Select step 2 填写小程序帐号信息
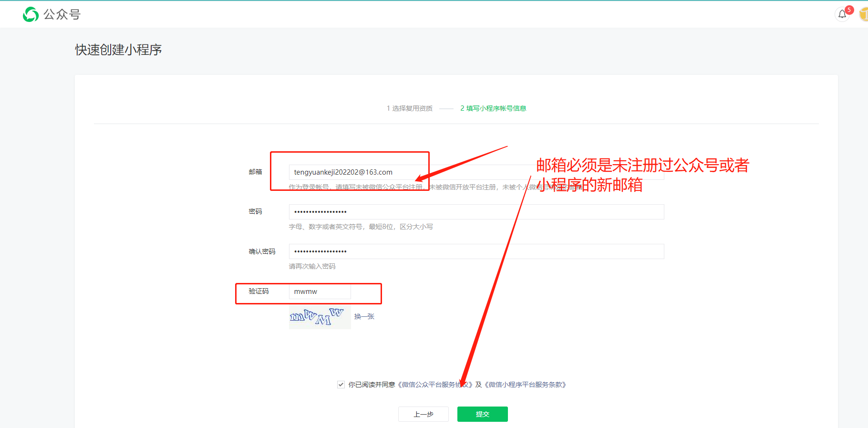This screenshot has height=428, width=868. point(493,108)
